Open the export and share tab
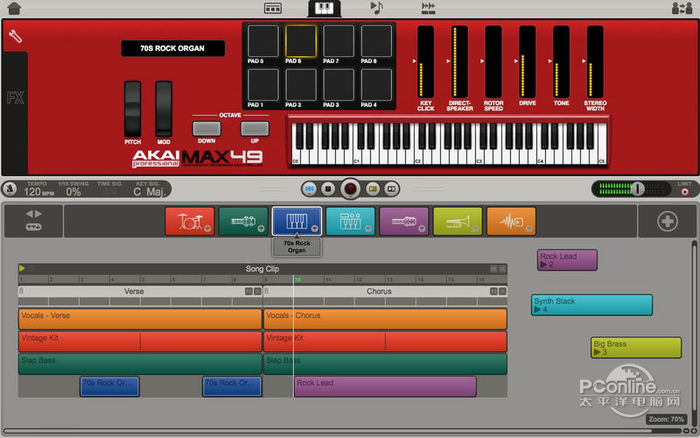 click(x=428, y=8)
